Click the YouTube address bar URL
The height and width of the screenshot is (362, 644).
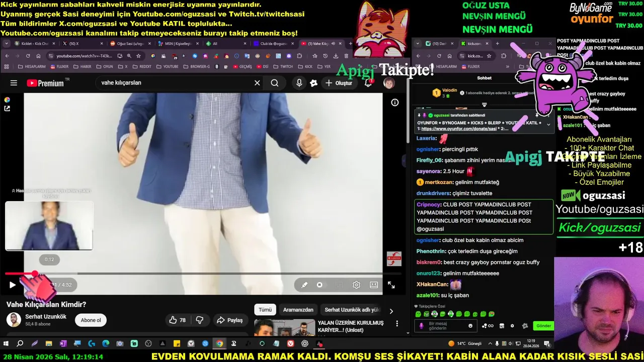click(84, 56)
